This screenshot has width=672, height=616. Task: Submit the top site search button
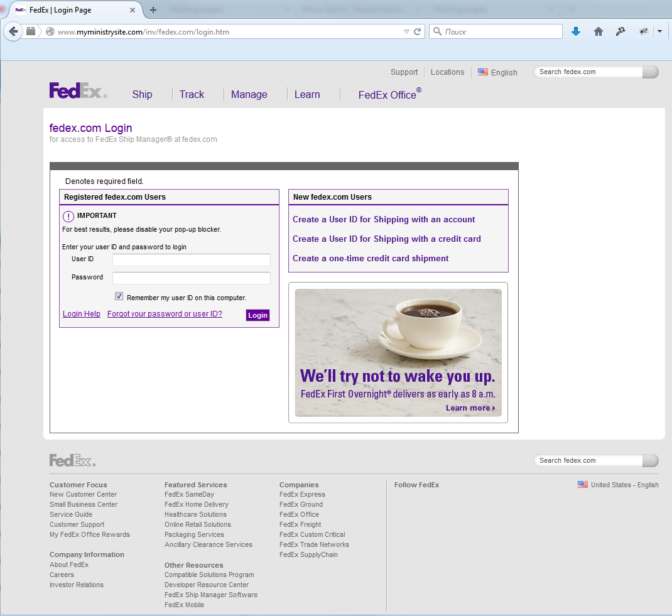pos(650,72)
